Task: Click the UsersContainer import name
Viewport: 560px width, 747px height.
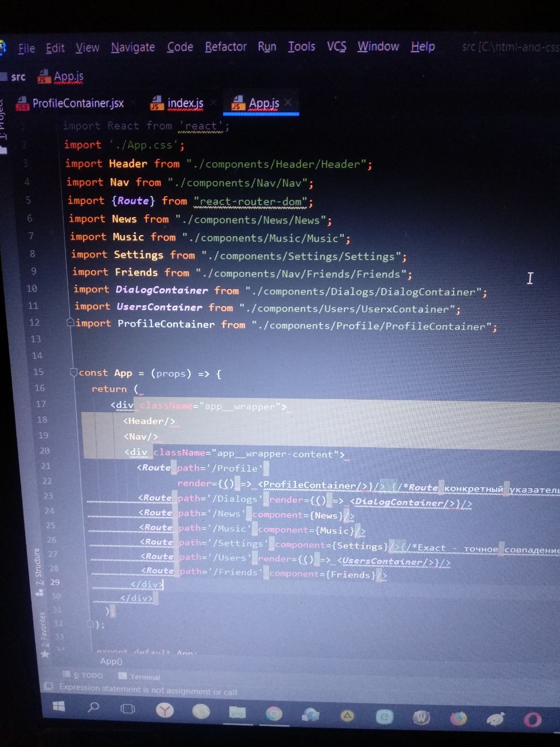Action: [159, 307]
